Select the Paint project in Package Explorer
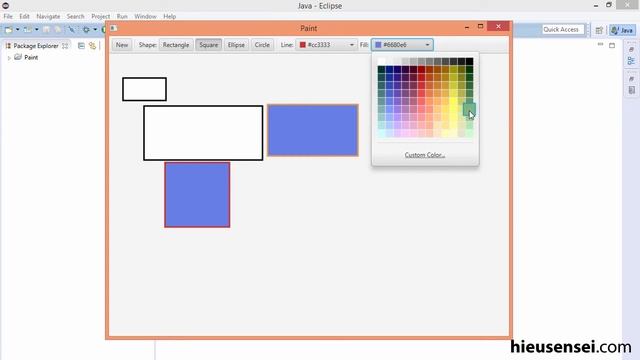Image resolution: width=640 pixels, height=360 pixels. pos(31,58)
